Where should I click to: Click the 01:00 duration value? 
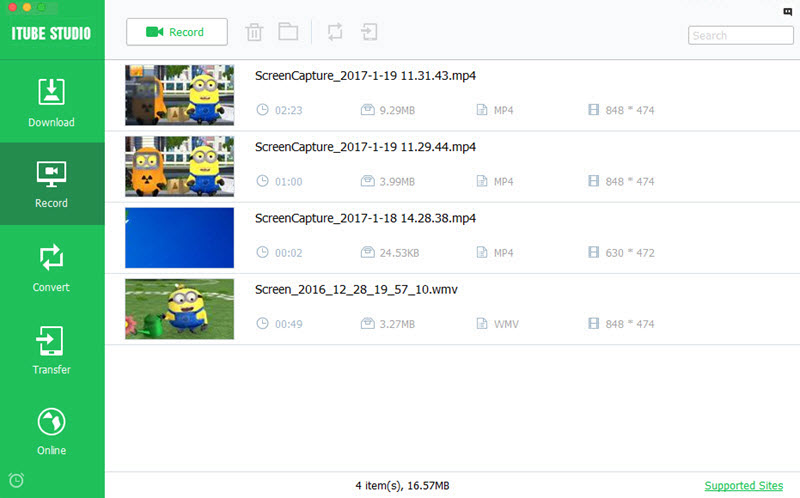[288, 182]
